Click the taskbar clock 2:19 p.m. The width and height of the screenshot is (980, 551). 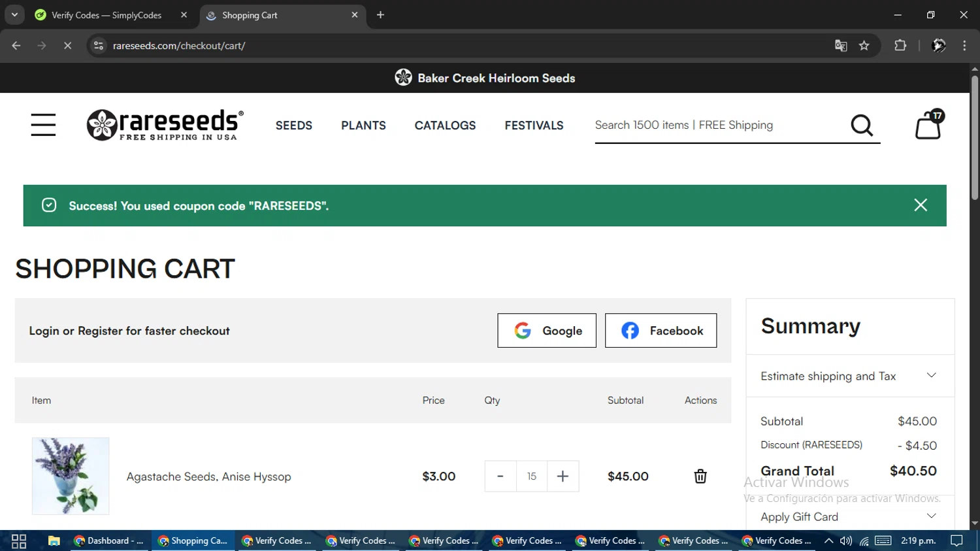pyautogui.click(x=919, y=541)
